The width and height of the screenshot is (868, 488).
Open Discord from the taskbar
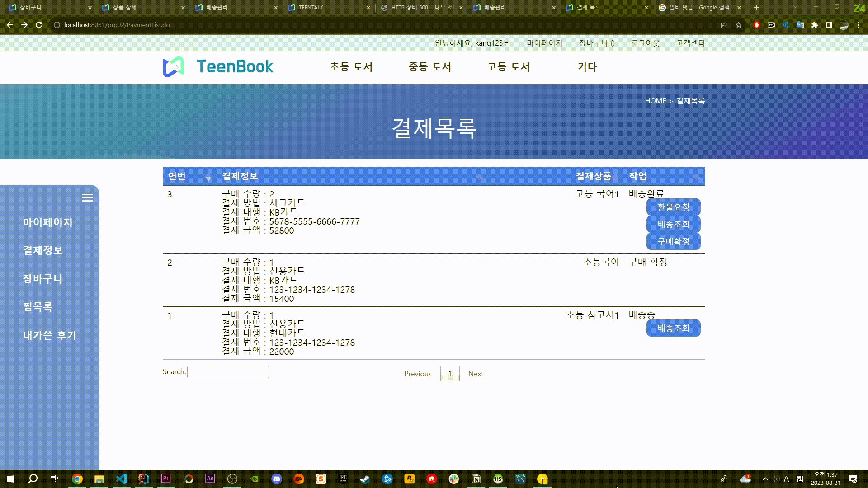(277, 479)
